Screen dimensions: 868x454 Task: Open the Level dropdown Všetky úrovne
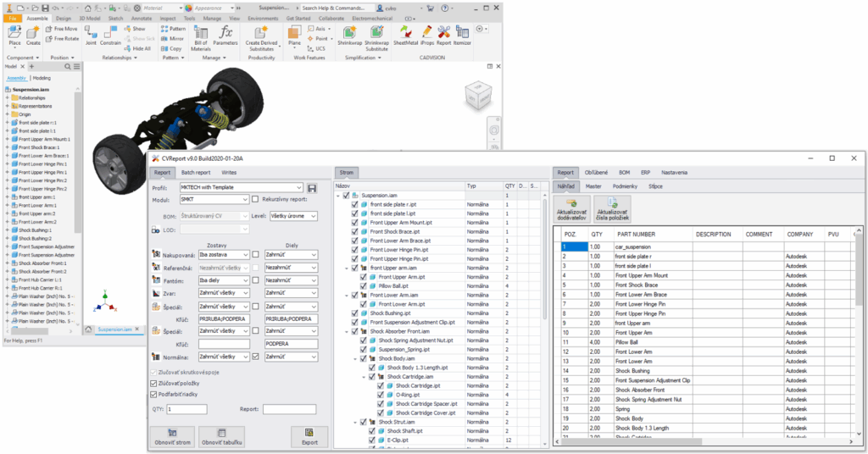(x=293, y=216)
